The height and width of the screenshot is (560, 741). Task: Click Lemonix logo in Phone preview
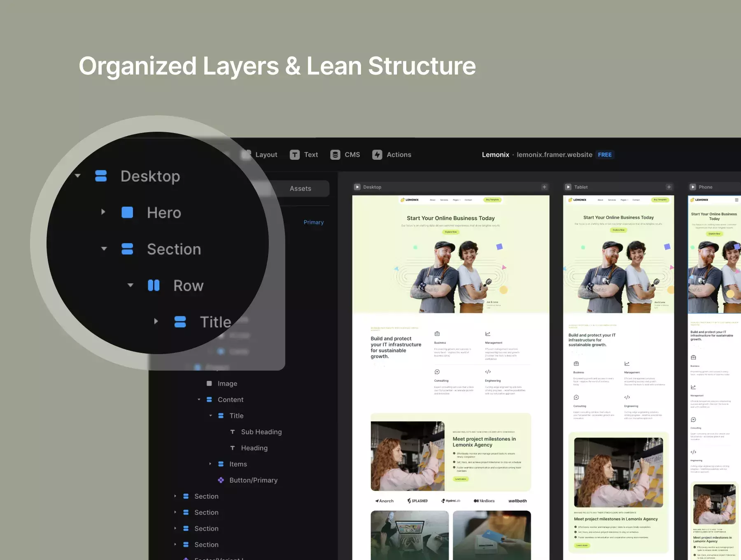coord(699,200)
